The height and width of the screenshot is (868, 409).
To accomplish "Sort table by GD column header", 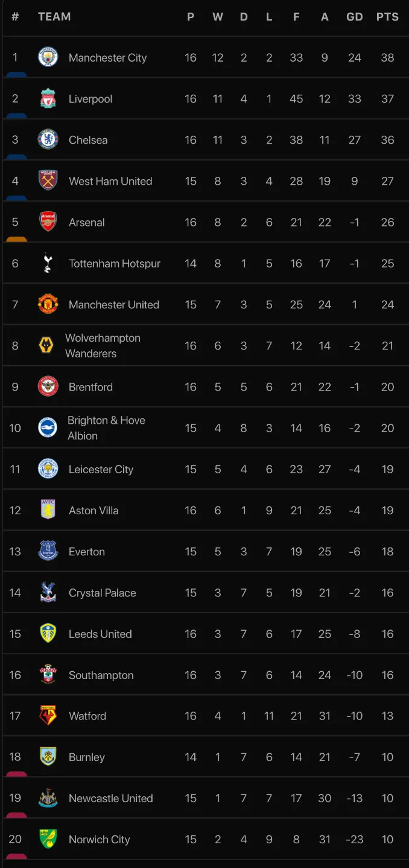I will point(355,17).
